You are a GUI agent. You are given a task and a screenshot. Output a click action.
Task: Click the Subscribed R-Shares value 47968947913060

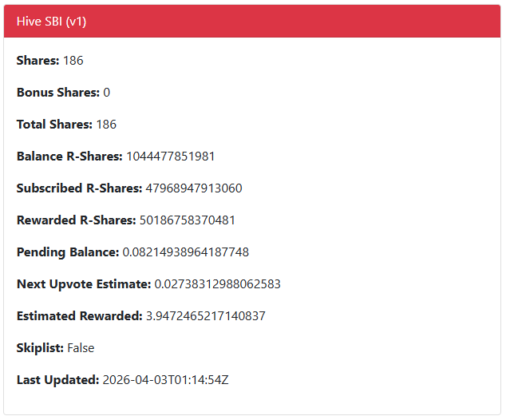[x=193, y=188]
